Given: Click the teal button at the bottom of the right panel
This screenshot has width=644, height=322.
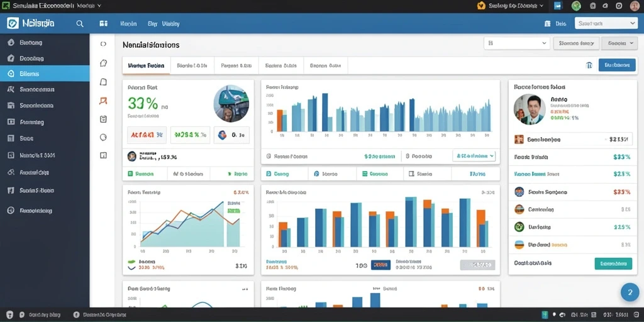Looking at the screenshot, I should point(613,264).
